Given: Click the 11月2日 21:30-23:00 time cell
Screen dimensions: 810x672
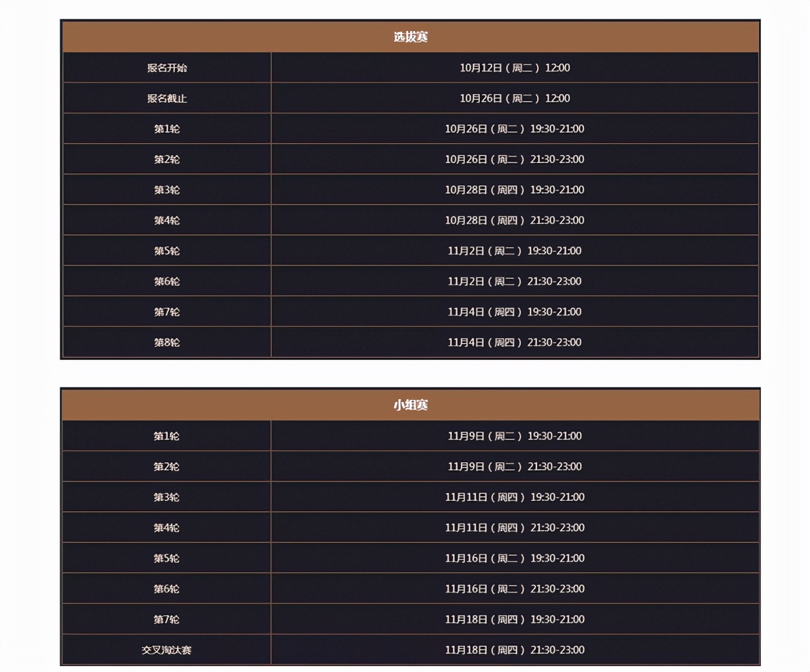Looking at the screenshot, I should point(514,281).
